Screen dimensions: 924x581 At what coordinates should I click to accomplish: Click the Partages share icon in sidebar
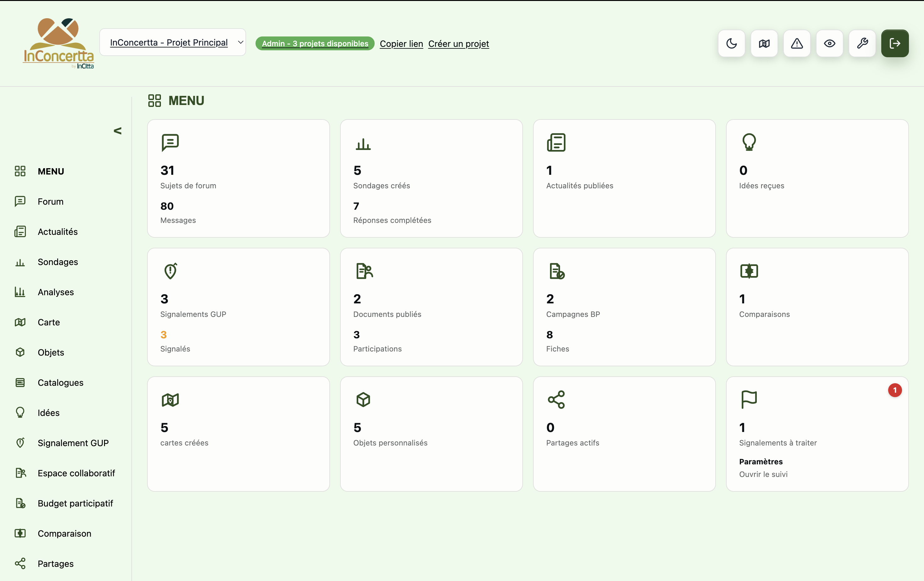[x=20, y=563]
